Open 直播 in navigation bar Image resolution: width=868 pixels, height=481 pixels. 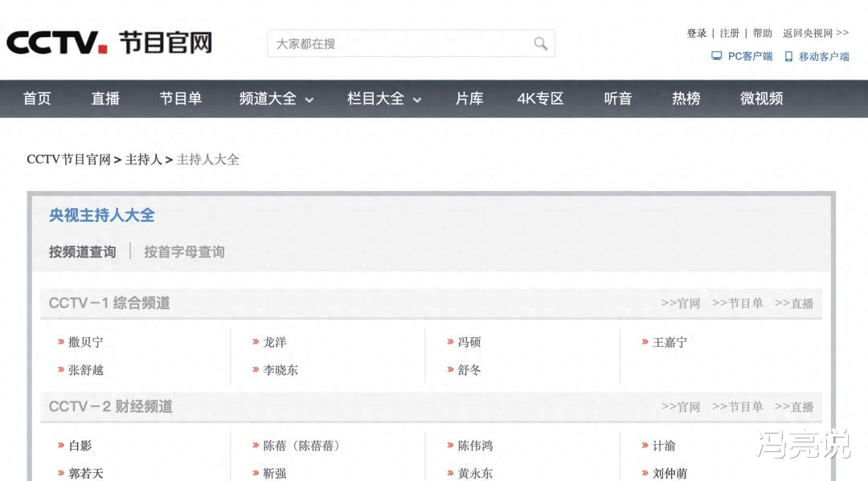[105, 99]
